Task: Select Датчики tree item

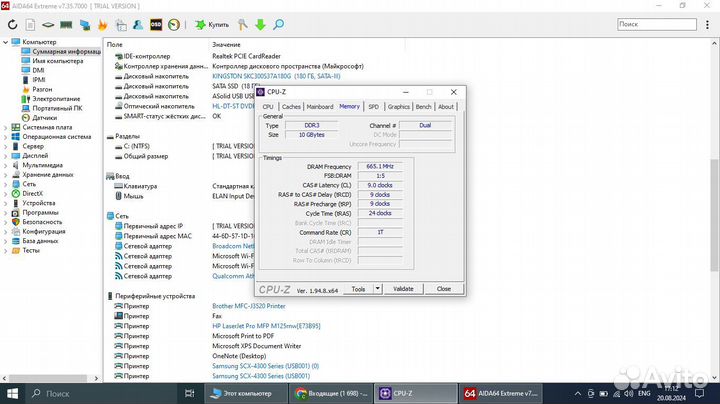Action: pyautogui.click(x=44, y=118)
